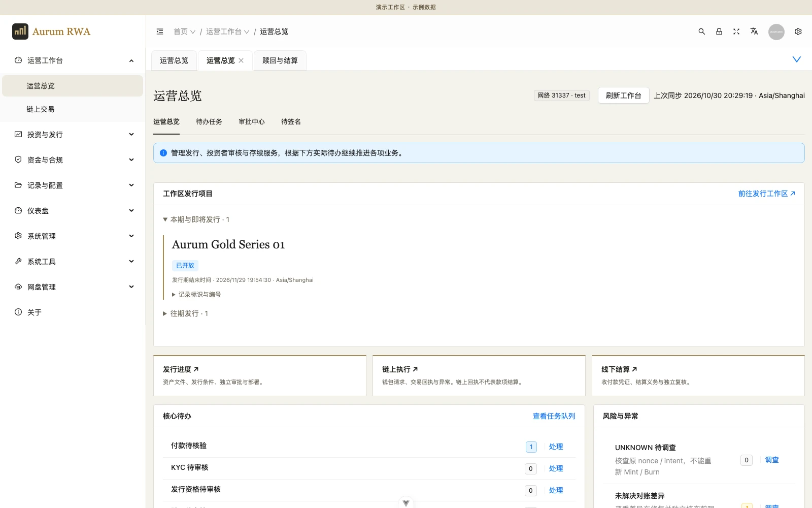Image resolution: width=812 pixels, height=508 pixels.
Task: Open settings via the gear icon
Action: [798, 31]
